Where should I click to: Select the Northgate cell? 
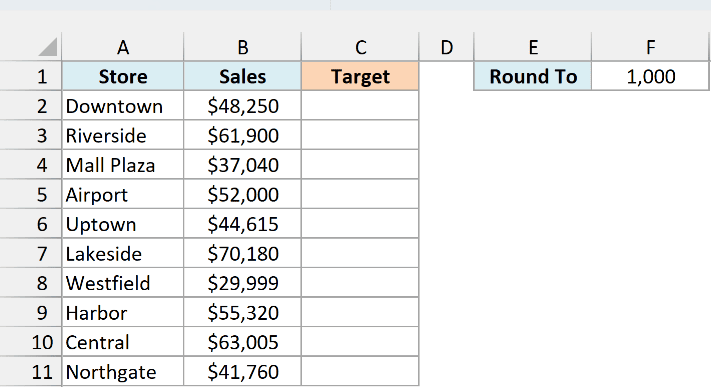pos(122,372)
